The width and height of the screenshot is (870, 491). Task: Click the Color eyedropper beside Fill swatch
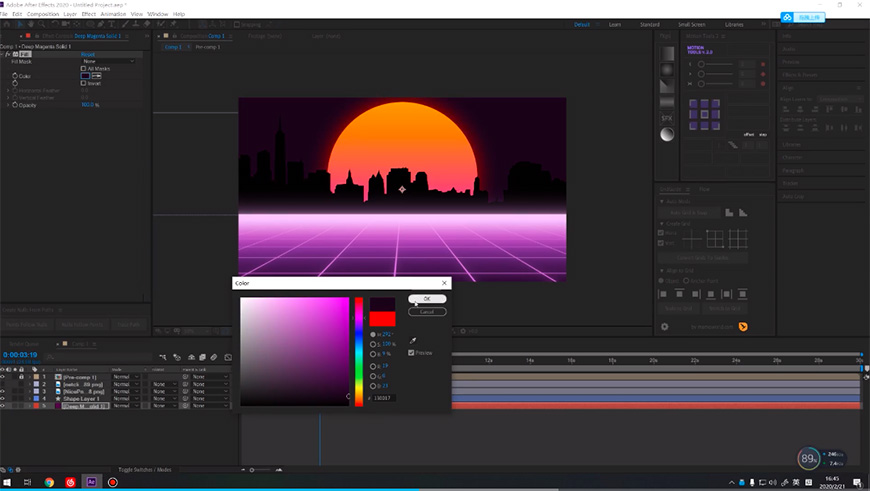(97, 76)
